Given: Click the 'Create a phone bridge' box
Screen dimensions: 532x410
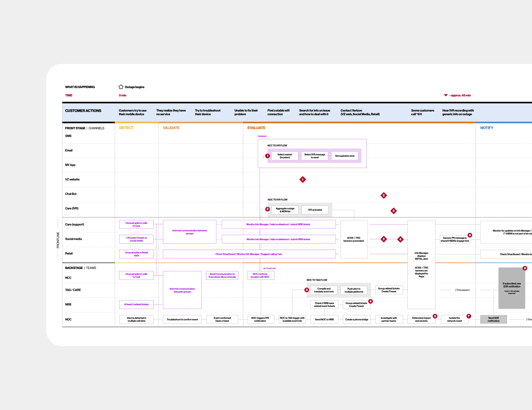Looking at the screenshot, I should point(357,319).
